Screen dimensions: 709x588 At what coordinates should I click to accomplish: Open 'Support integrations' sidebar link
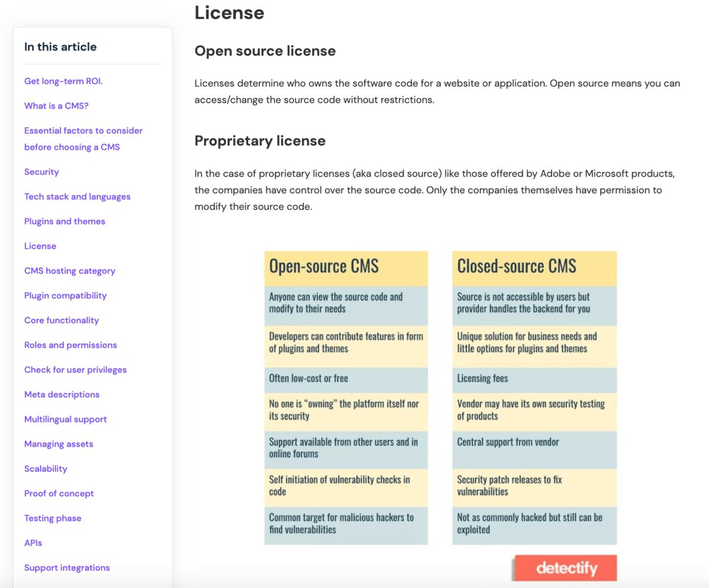67,568
